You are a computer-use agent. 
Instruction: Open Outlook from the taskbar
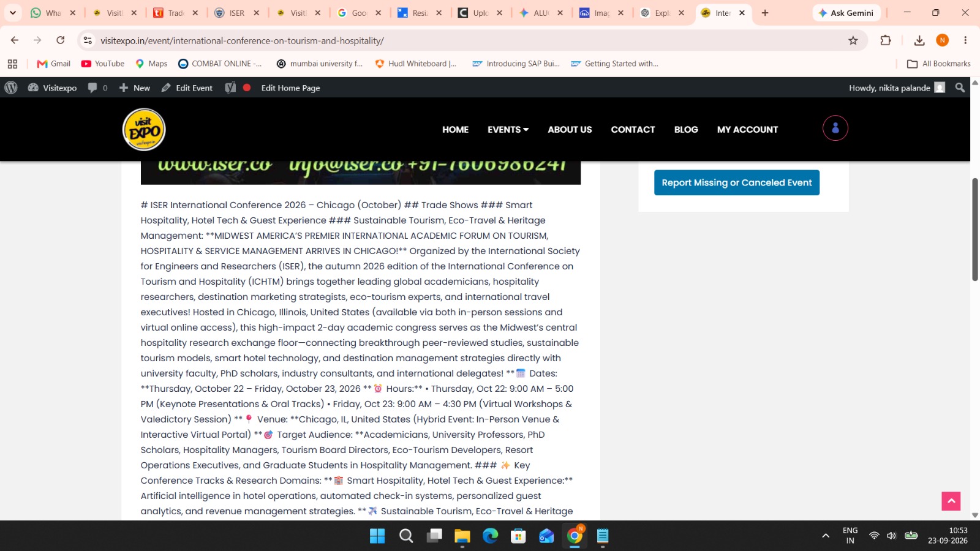point(546,536)
